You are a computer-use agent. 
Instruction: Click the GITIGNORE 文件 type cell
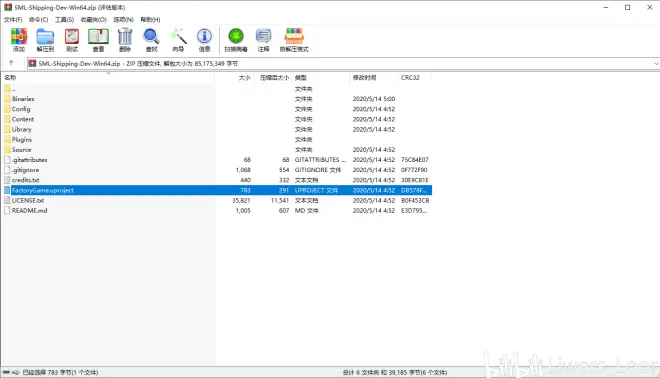[318, 170]
